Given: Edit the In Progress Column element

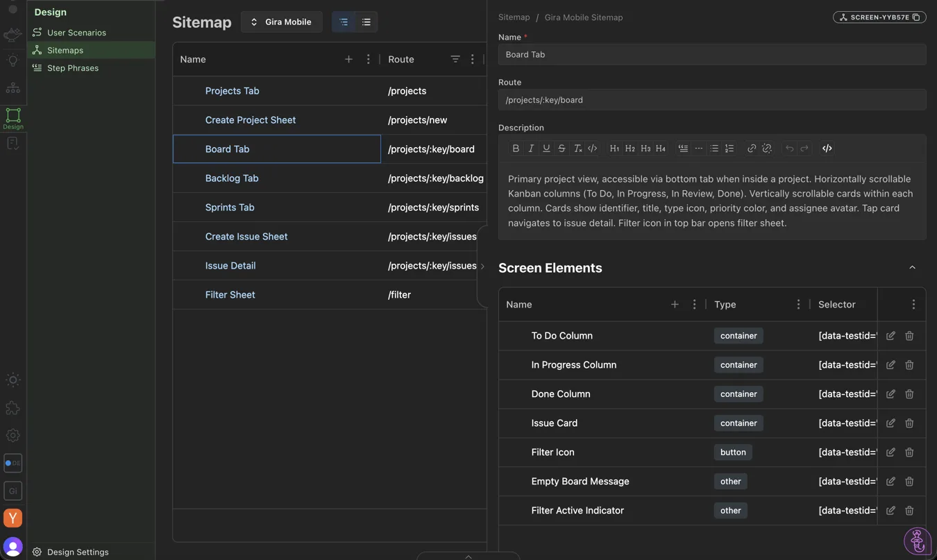Looking at the screenshot, I should [890, 365].
